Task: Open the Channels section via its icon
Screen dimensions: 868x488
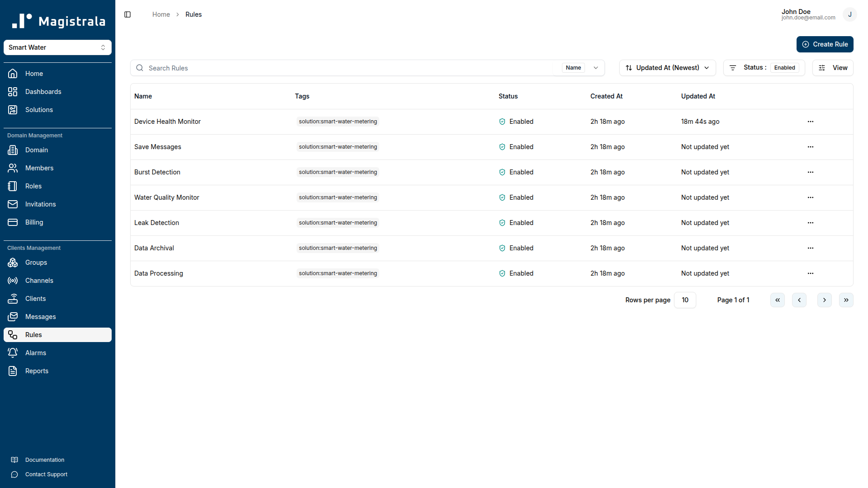Action: coord(13,281)
